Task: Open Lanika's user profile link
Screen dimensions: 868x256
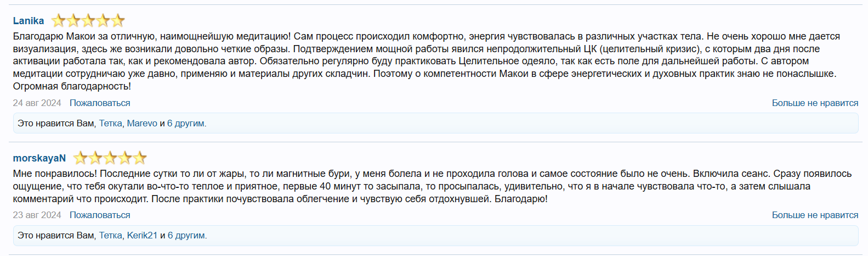Action: tap(29, 21)
